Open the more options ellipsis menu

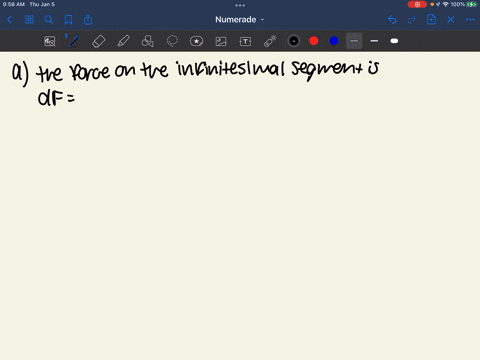pyautogui.click(x=470, y=20)
